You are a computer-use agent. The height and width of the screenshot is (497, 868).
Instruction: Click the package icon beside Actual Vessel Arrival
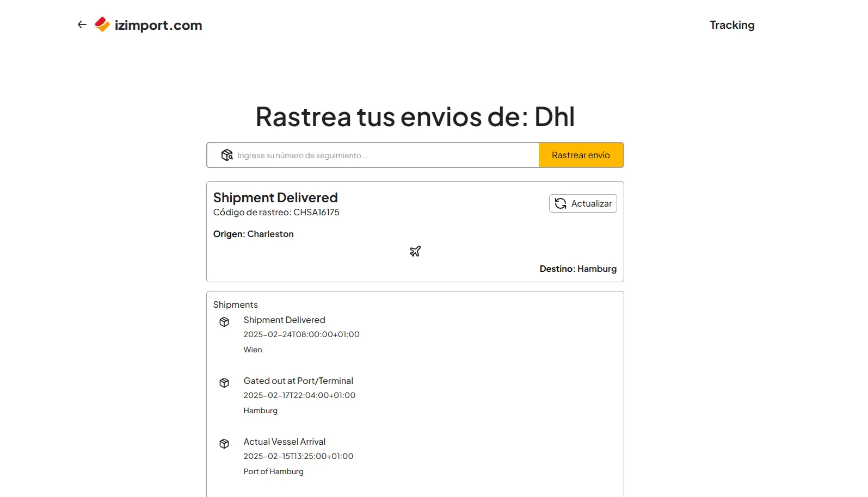click(x=224, y=444)
